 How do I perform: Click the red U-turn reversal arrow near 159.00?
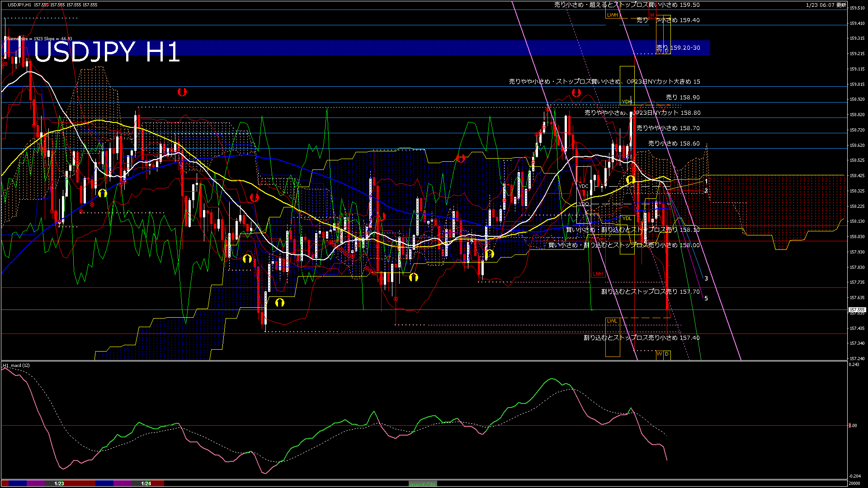[x=183, y=92]
